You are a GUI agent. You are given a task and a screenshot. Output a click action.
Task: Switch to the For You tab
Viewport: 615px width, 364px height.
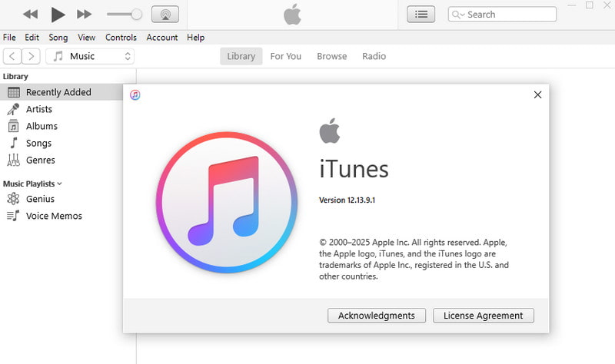click(285, 56)
